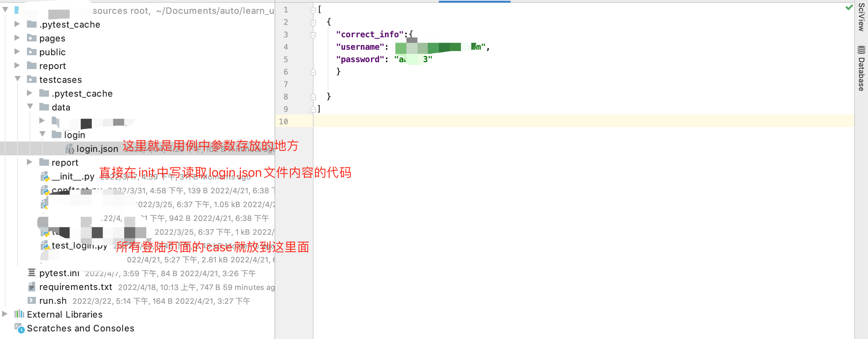Select Scratches and Consoles node
This screenshot has width=868, height=339.
click(x=80, y=328)
